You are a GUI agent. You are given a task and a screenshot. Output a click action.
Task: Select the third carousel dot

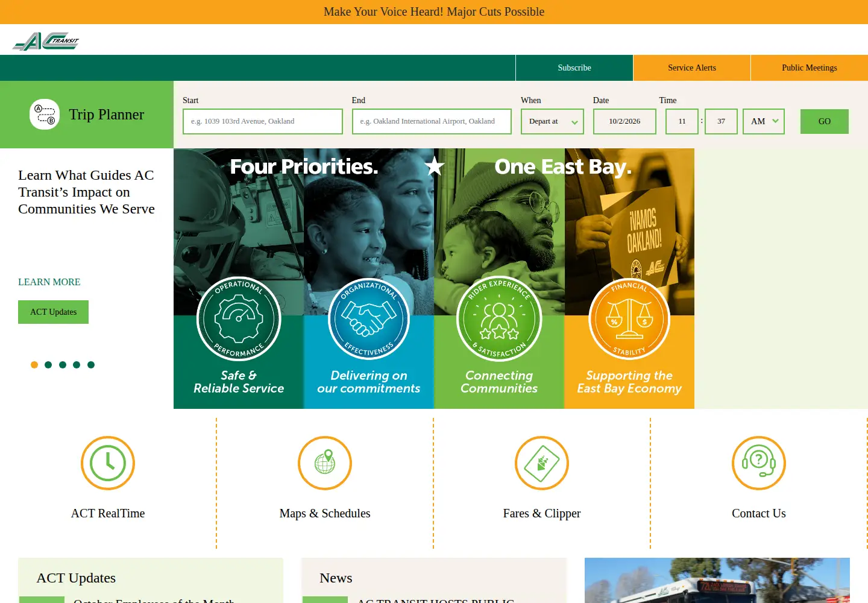[x=63, y=365]
